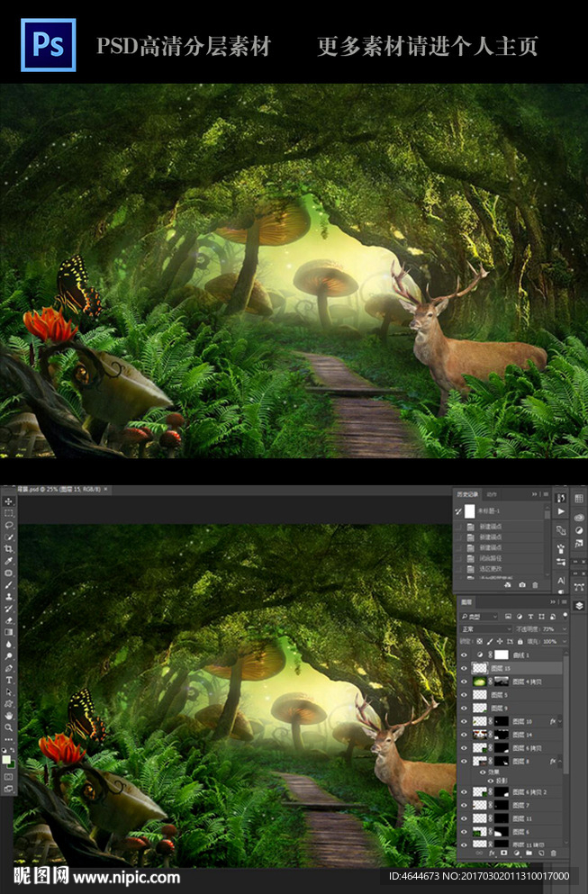This screenshot has height=894, width=588.
Task: Hide layer 图层 14
Action: point(464,735)
